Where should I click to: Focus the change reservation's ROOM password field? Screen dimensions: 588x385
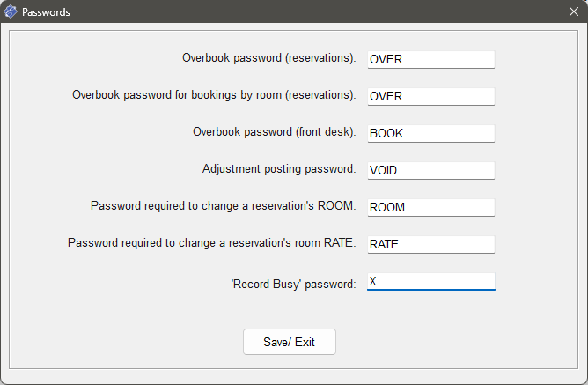(x=430, y=207)
